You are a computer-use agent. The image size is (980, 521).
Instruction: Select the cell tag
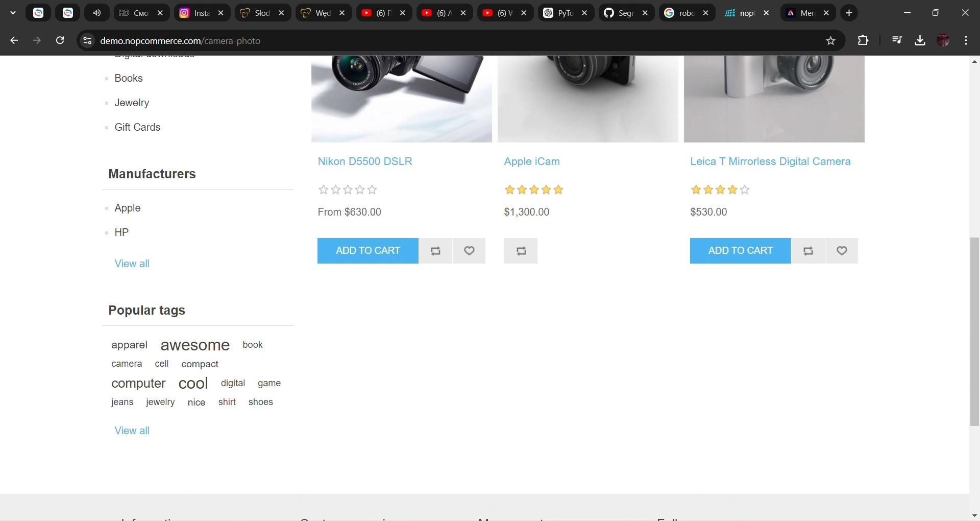point(162,364)
